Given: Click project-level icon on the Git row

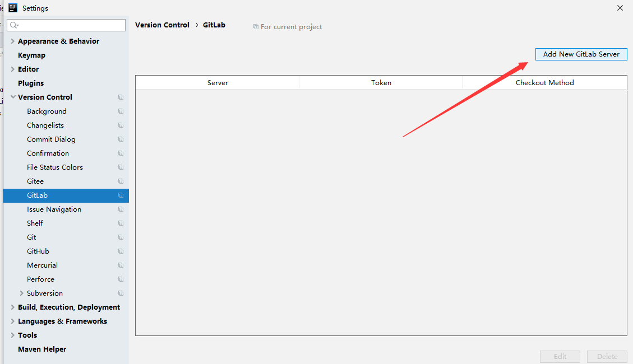Looking at the screenshot, I should [x=121, y=237].
